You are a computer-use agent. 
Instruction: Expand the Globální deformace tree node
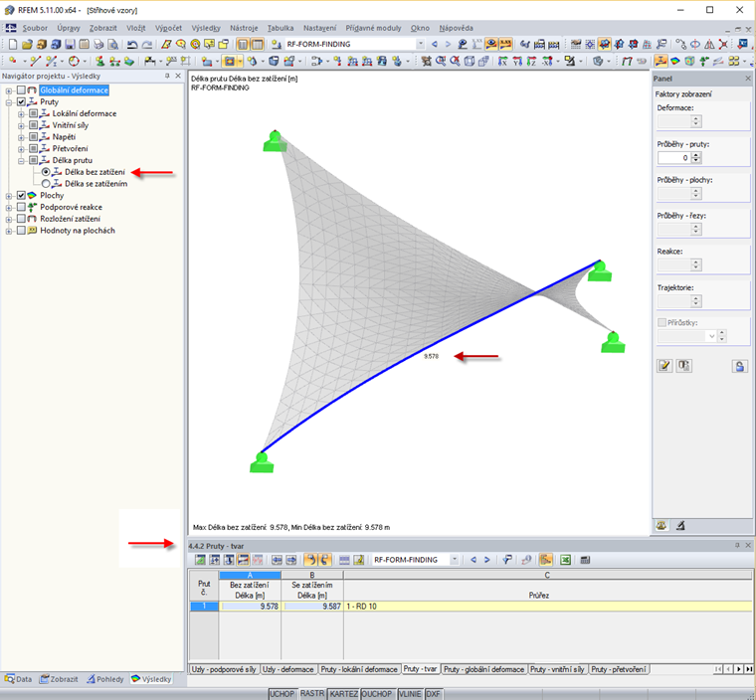9,90
